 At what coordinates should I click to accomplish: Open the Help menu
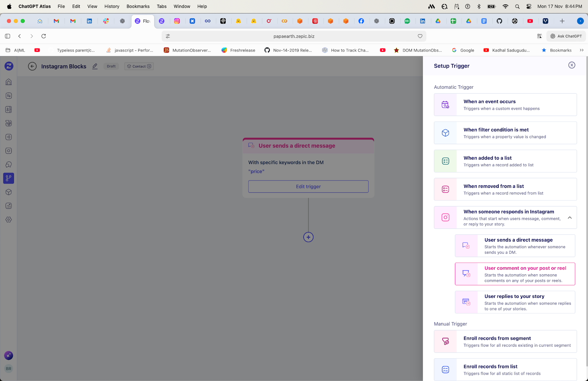[x=202, y=6]
